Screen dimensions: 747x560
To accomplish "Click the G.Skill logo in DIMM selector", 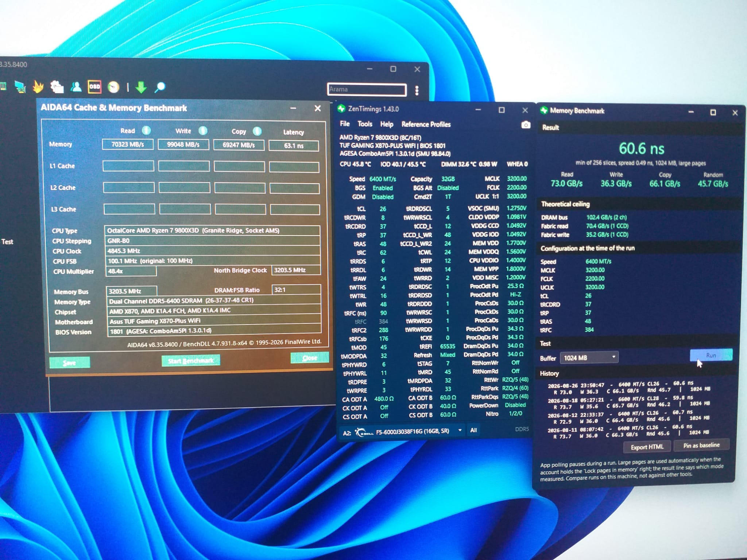I will click(364, 432).
